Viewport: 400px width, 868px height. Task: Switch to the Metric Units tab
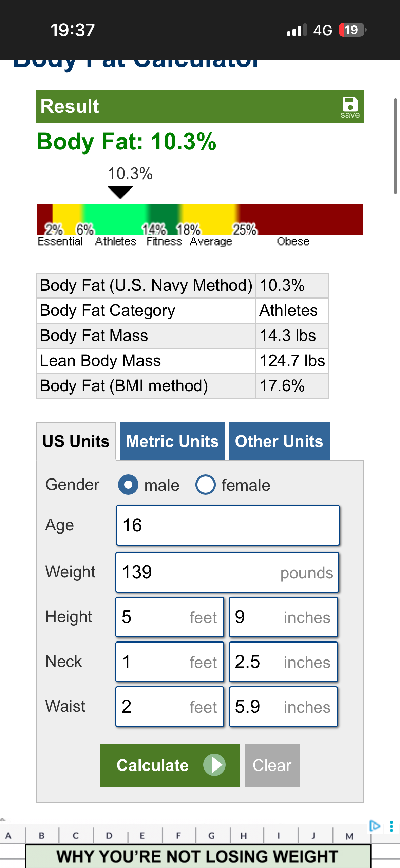point(172,441)
